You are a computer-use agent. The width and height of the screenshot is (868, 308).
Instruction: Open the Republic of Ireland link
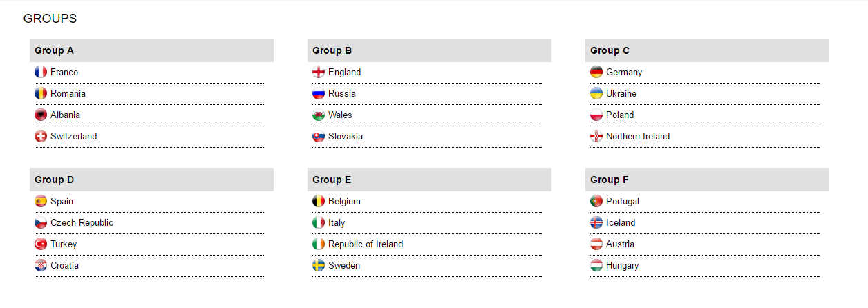pos(366,244)
